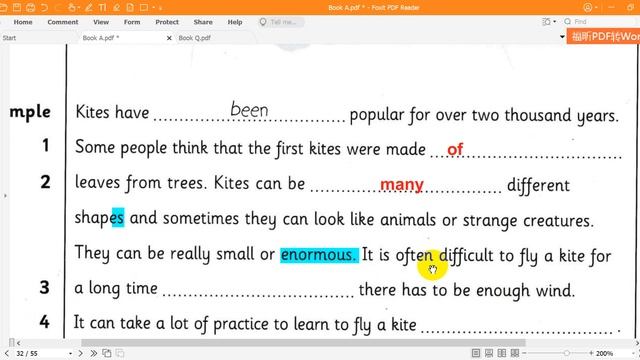Click the Tell me search box
The width and height of the screenshot is (640, 360).
point(281,22)
